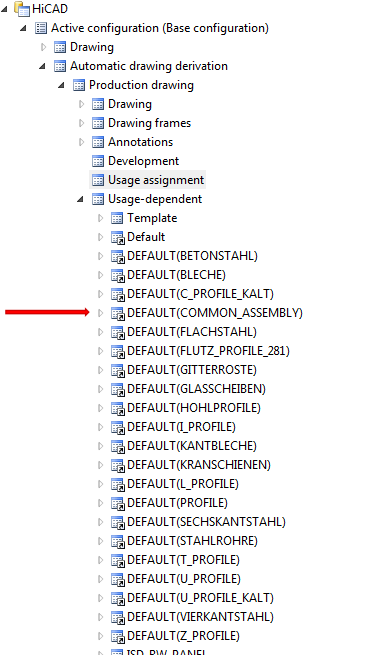Collapse the Active configuration node
The width and height of the screenshot is (386, 655).
point(24,28)
